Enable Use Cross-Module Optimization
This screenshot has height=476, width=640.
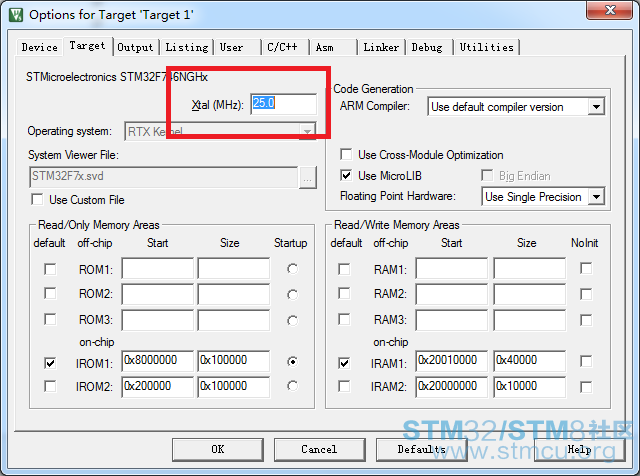click(x=346, y=154)
